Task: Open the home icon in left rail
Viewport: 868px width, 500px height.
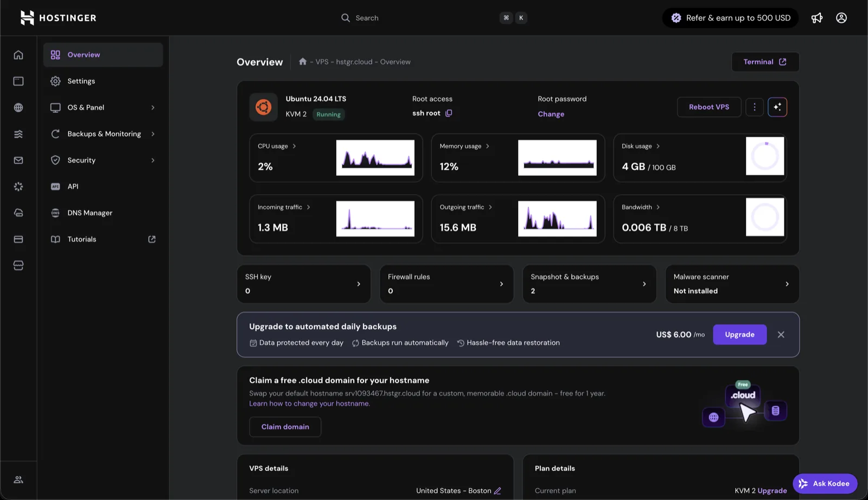Action: [x=18, y=55]
